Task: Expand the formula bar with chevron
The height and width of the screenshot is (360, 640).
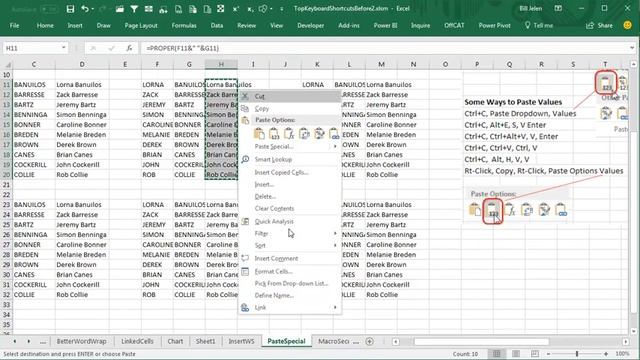Action: pos(632,48)
